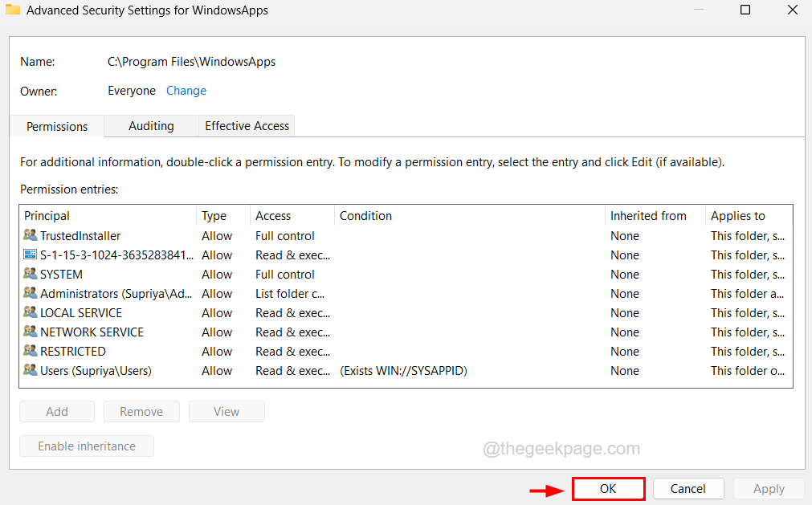Open the Effective Access tab

tap(247, 126)
